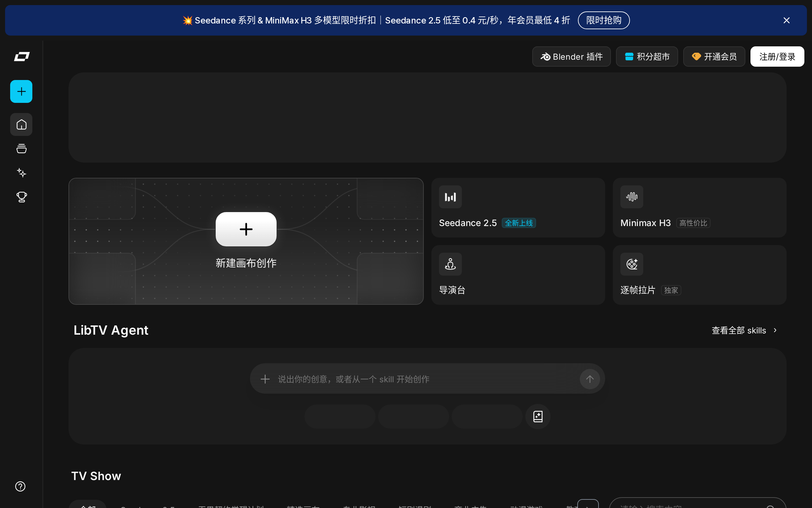Open the skill library book icon
812x508 pixels.
538,416
